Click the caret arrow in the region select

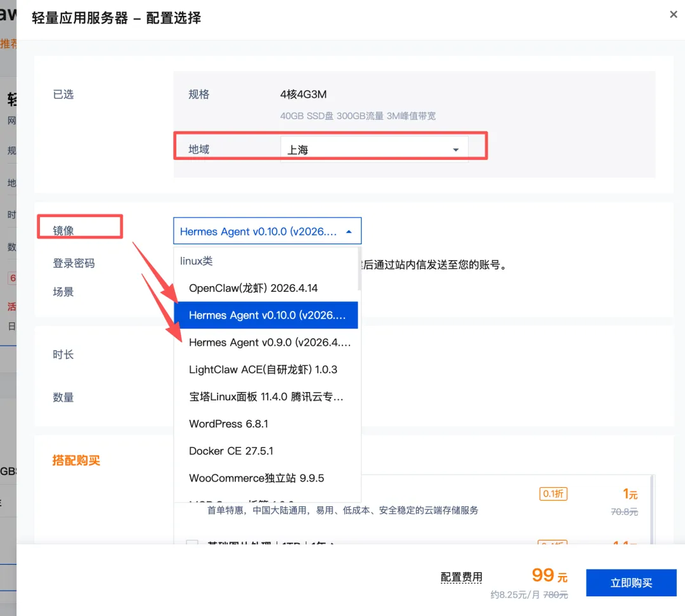pyautogui.click(x=455, y=150)
